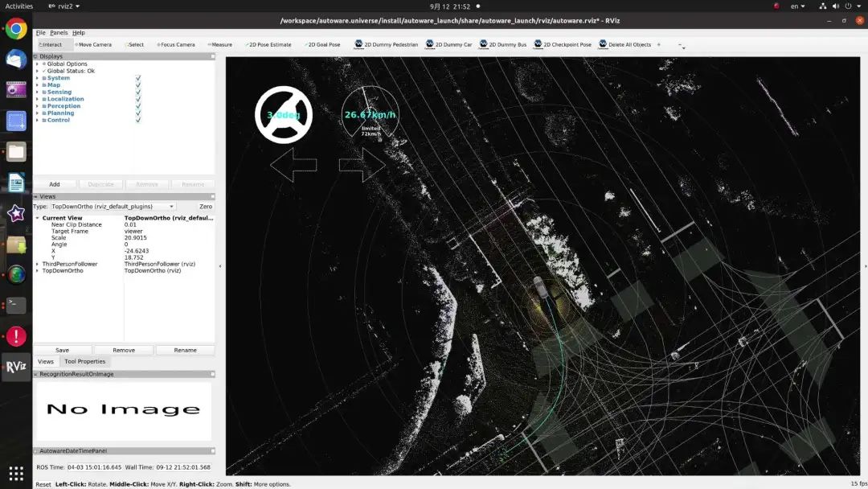Select the 2D Dummy Pedestrian tool
Screen dimensions: 868x489
[x=387, y=44]
